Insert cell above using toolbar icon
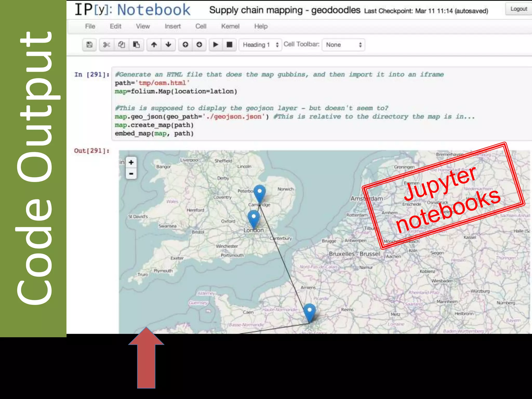Screen dimensions: 532x399 185,45
